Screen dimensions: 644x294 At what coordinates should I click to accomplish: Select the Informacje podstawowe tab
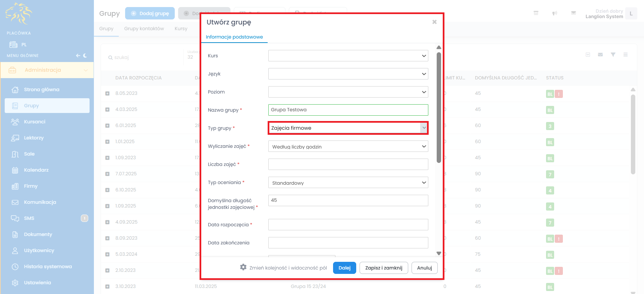click(234, 37)
